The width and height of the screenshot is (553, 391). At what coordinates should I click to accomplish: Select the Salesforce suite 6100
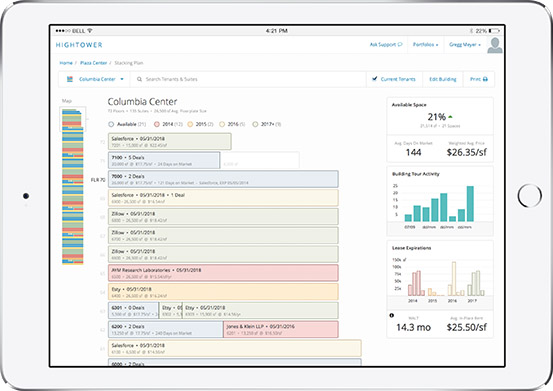point(235,348)
